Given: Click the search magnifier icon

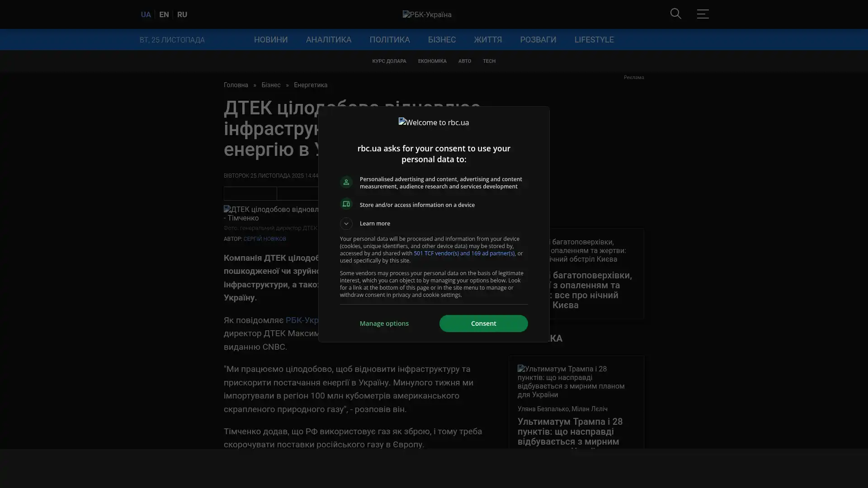Looking at the screenshot, I should point(675,14).
